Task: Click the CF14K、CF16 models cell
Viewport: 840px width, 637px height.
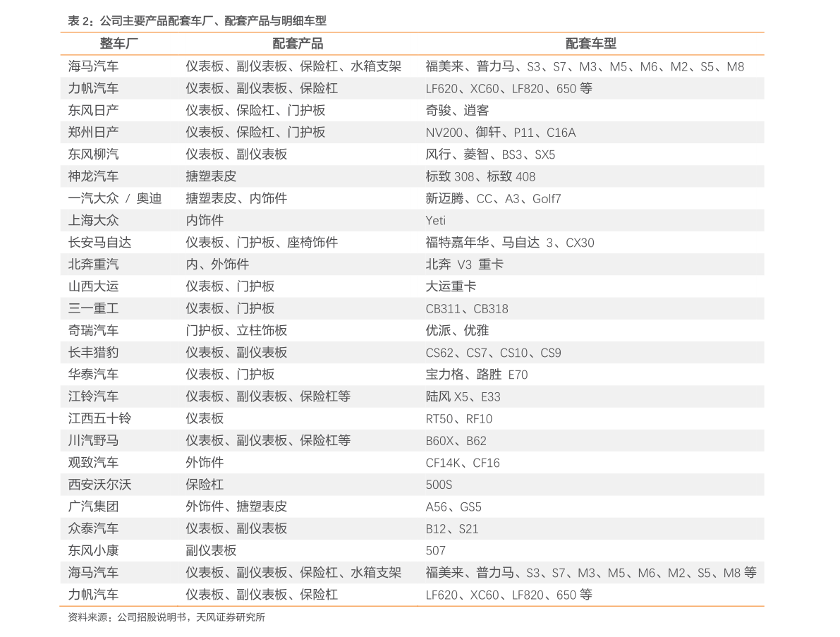Action: [463, 462]
